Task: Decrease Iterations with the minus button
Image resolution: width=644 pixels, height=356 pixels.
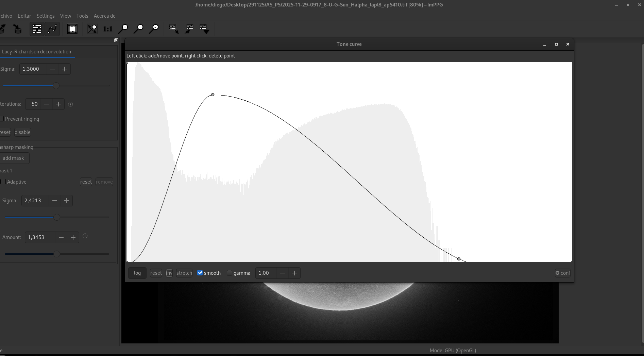Action: [x=47, y=104]
